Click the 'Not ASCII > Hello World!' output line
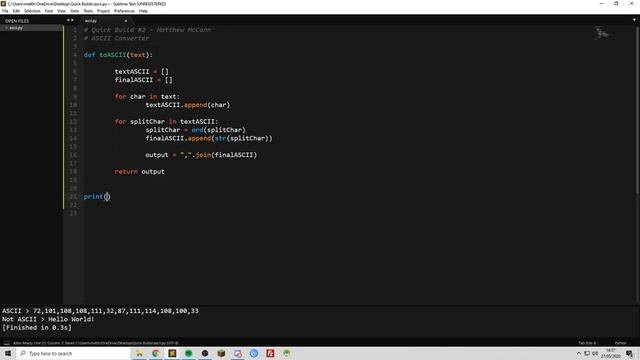The height and width of the screenshot is (360, 640). pos(48,319)
